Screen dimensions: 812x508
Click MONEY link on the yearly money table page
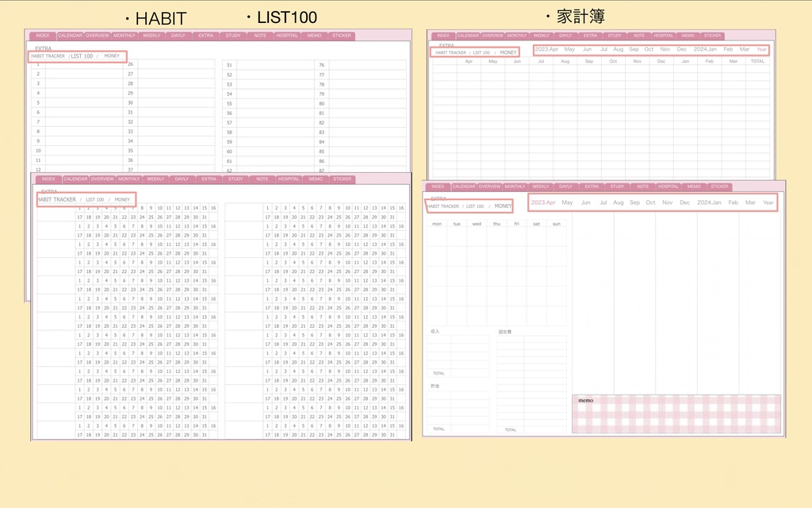pos(508,52)
